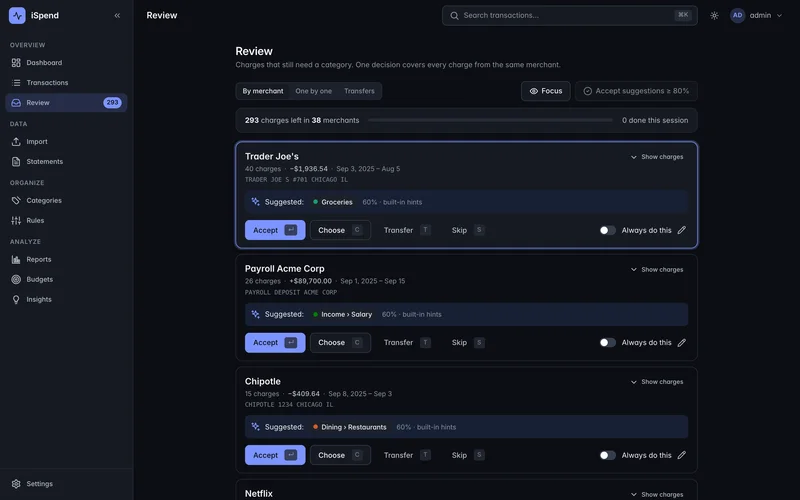Click the 293 badge on Review
800x500 pixels.
coord(112,103)
